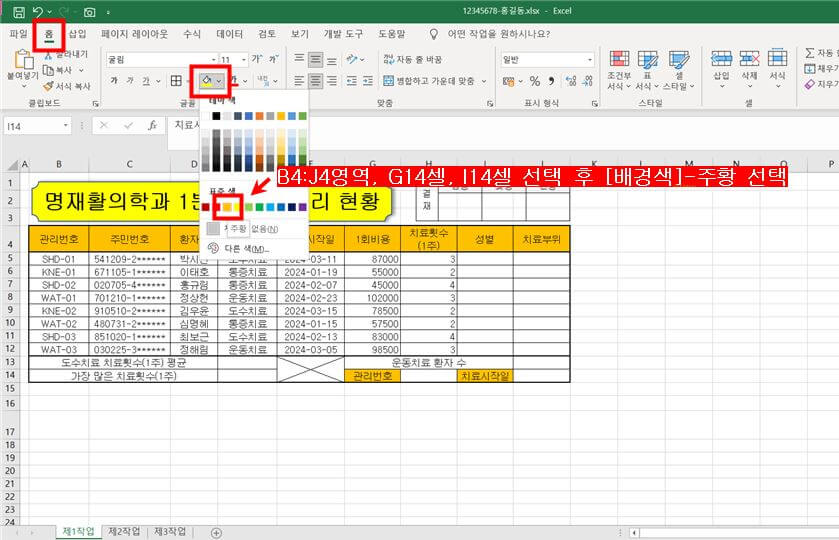Click the increase decimal icon

571,81
